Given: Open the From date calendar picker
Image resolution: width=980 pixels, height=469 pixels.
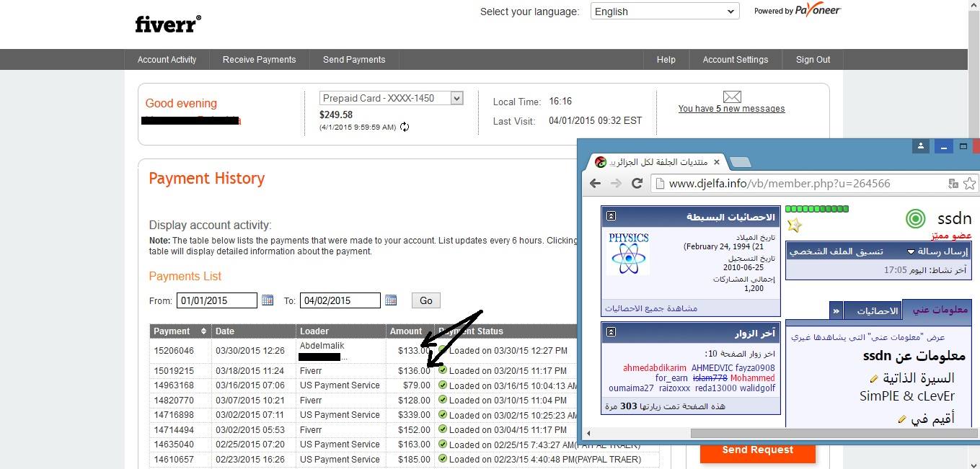Looking at the screenshot, I should pyautogui.click(x=268, y=300).
